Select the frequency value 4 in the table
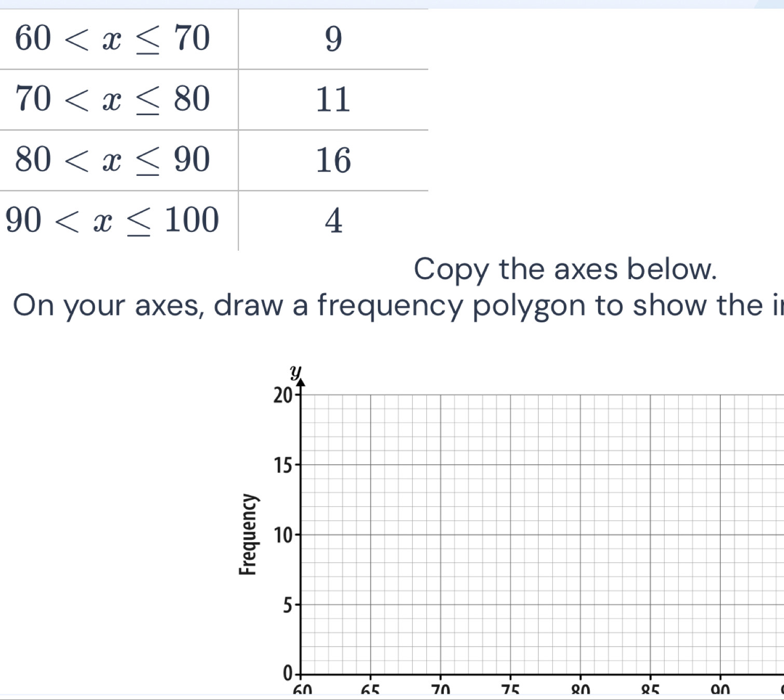This screenshot has height=700, width=784. pos(333,221)
